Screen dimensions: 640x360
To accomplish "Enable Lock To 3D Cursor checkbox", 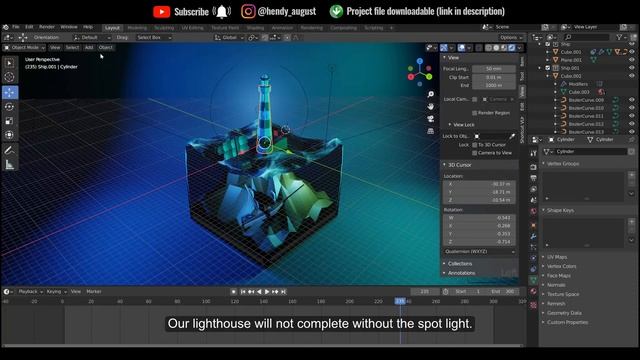I will click(474, 145).
